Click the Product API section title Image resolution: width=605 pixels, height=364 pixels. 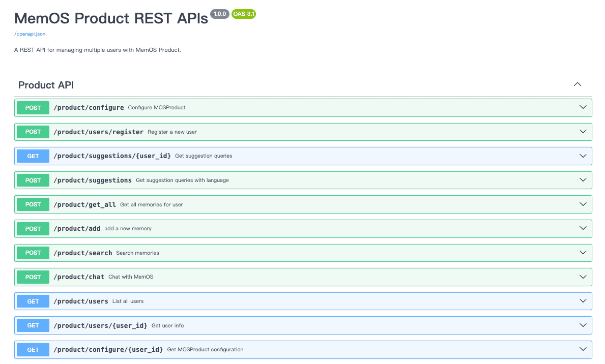pos(46,85)
